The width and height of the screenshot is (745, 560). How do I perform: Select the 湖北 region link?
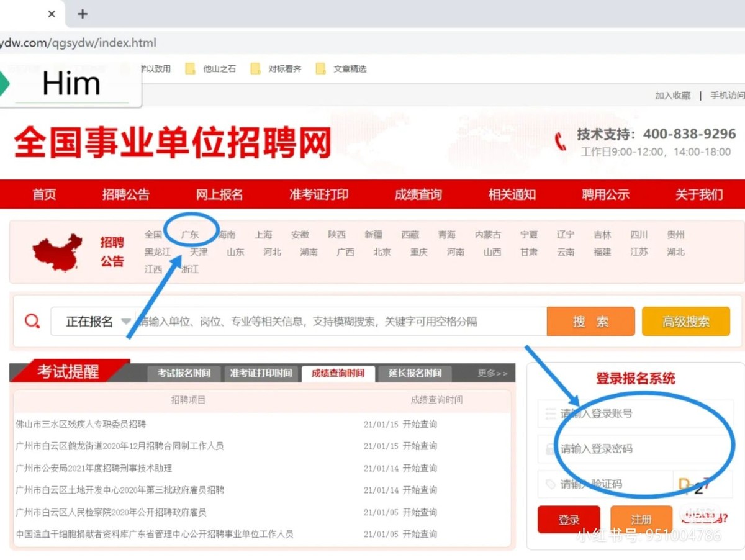[675, 252]
